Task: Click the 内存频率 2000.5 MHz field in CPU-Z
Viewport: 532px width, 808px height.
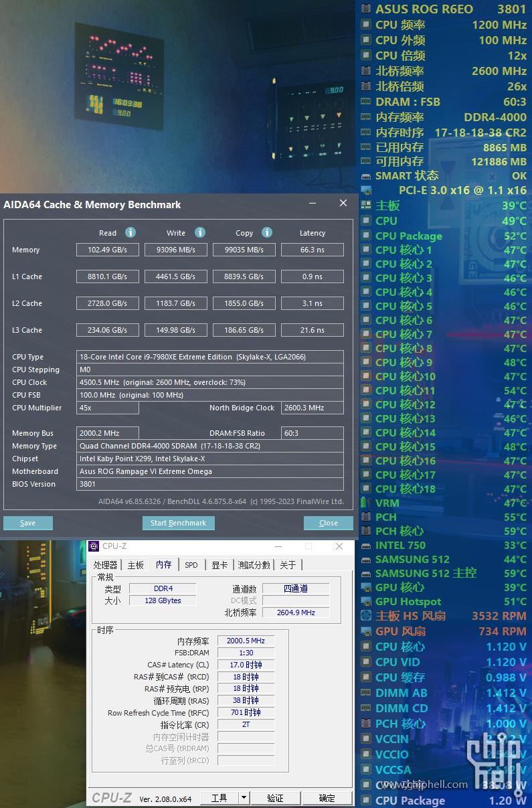Action: [246, 641]
